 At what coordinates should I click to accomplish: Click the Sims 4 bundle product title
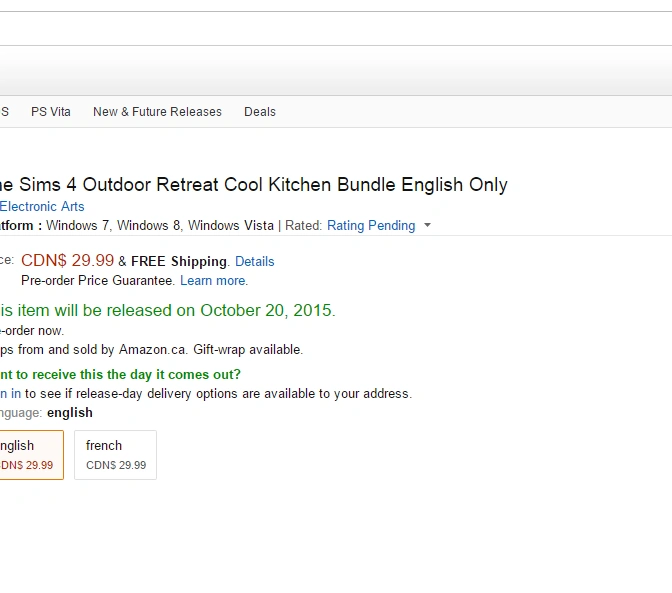coord(254,185)
